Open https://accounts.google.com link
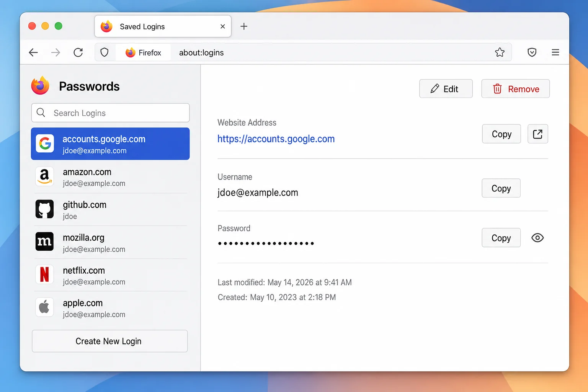 coord(276,139)
